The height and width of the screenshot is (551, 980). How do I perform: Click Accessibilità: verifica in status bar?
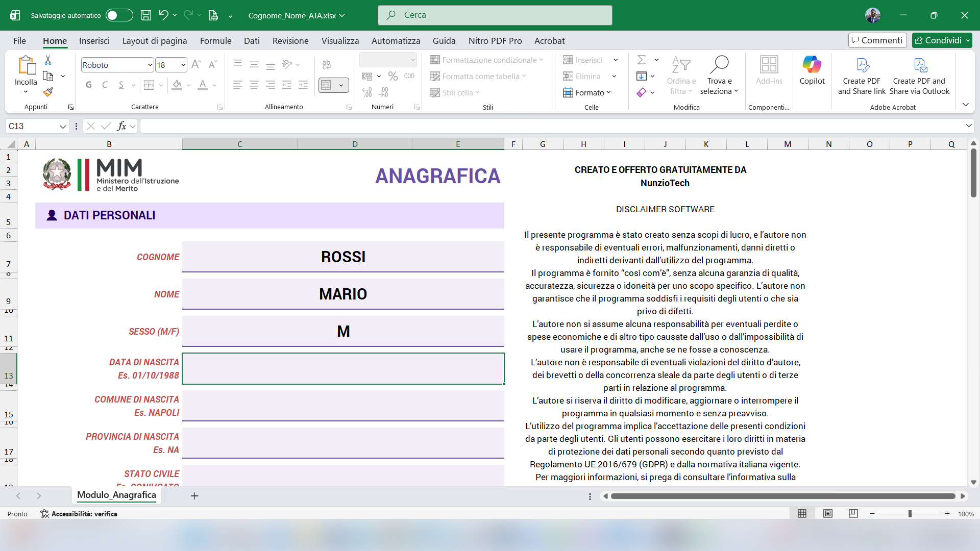tap(79, 514)
